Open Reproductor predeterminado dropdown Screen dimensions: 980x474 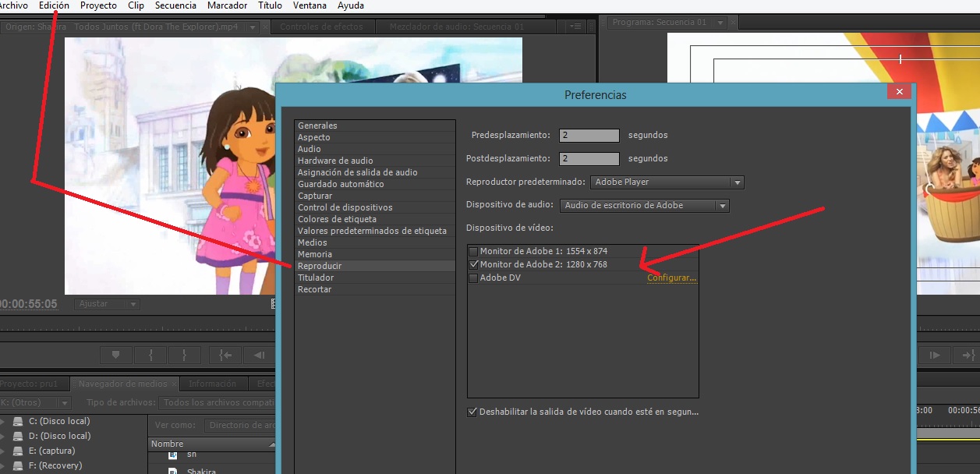(x=667, y=182)
